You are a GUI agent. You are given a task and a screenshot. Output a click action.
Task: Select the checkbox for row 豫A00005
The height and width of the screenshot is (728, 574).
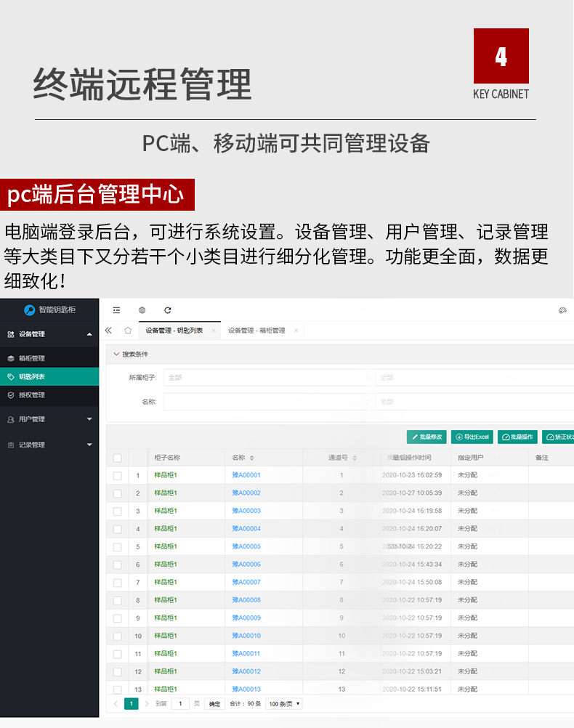[118, 547]
